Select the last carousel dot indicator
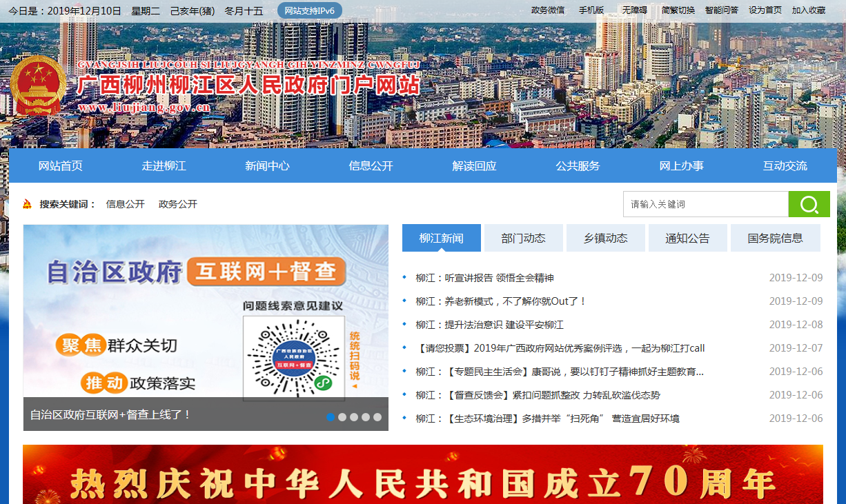 coord(377,417)
